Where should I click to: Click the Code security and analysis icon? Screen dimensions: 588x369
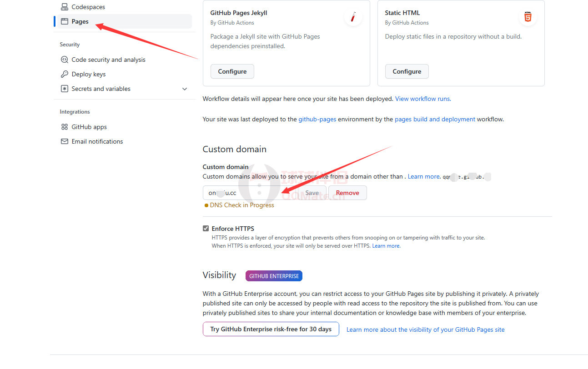(x=65, y=60)
